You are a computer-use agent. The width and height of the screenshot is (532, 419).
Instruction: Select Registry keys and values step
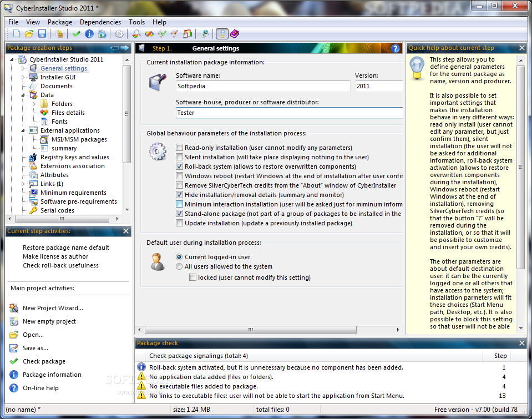click(x=75, y=157)
